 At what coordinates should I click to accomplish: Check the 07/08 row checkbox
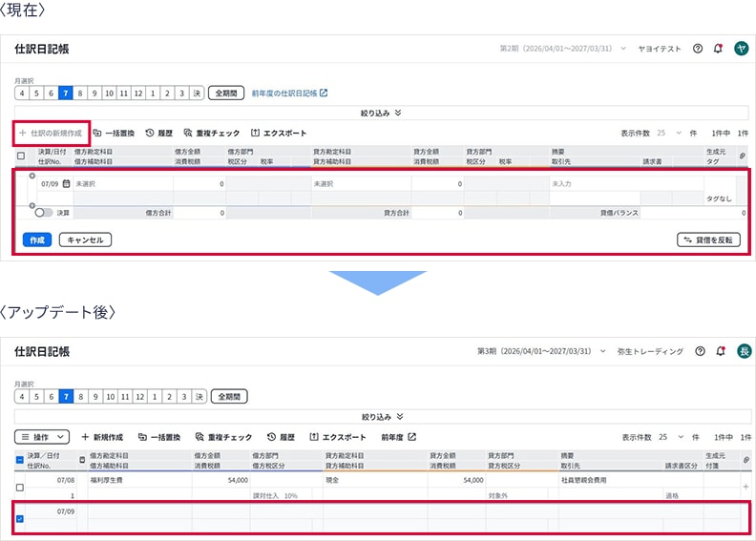click(x=20, y=488)
